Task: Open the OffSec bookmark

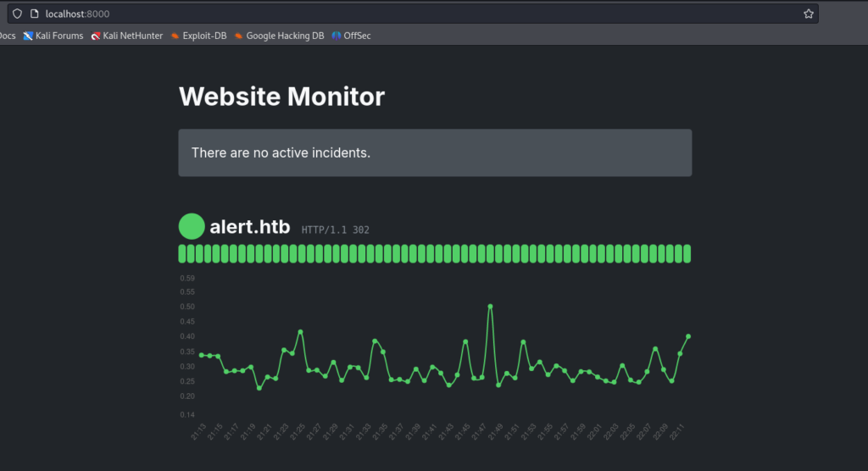Action: coord(351,36)
